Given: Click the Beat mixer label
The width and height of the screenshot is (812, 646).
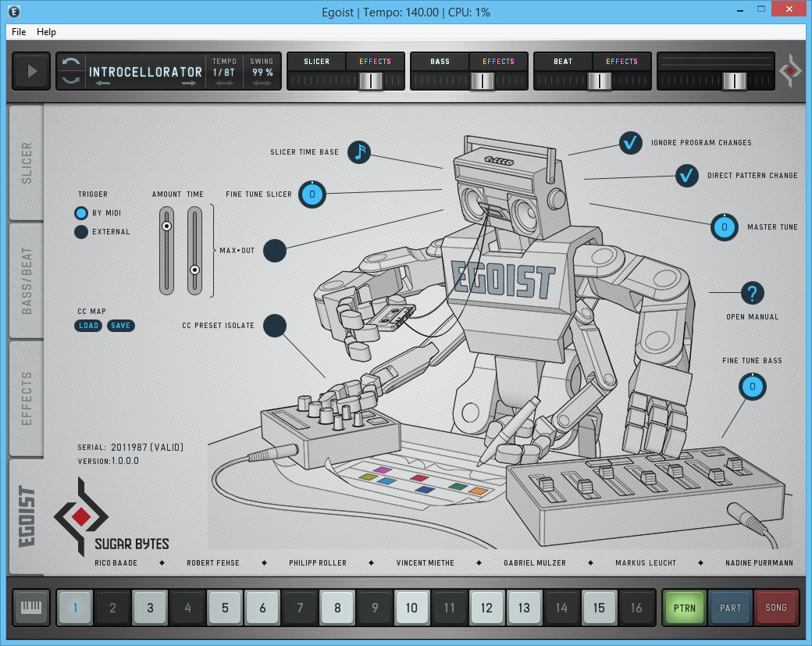Looking at the screenshot, I should pos(563,61).
